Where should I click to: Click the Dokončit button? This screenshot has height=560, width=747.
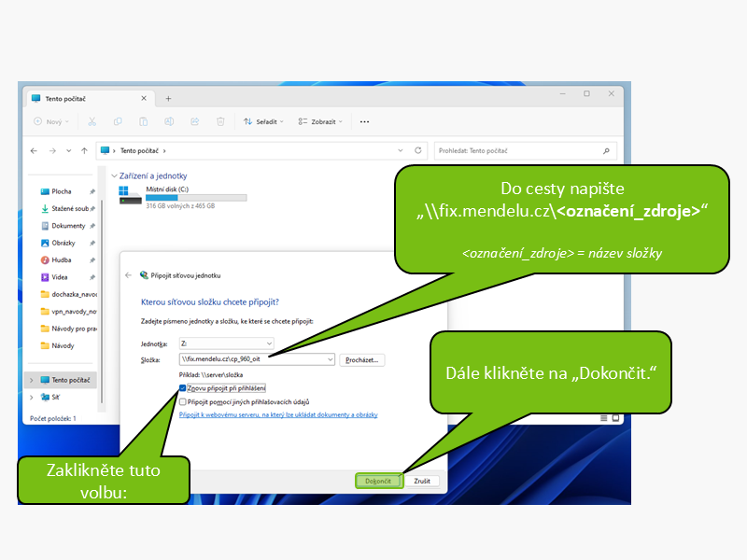[378, 481]
